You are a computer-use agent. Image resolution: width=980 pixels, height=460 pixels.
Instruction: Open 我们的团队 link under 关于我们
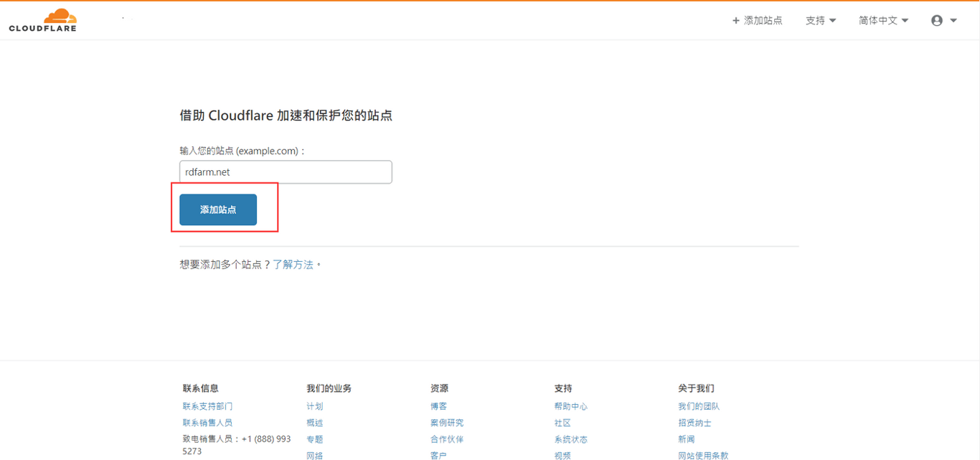click(699, 406)
